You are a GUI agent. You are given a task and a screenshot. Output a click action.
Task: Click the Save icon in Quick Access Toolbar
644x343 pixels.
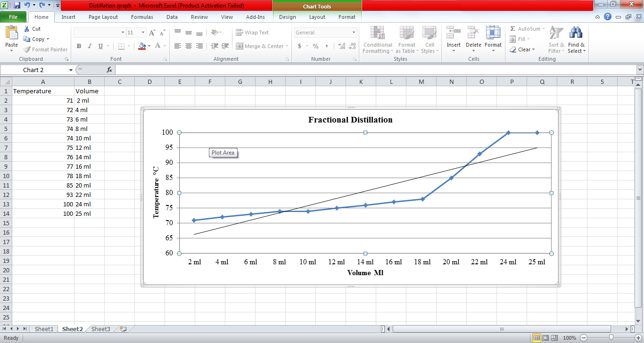(17, 6)
